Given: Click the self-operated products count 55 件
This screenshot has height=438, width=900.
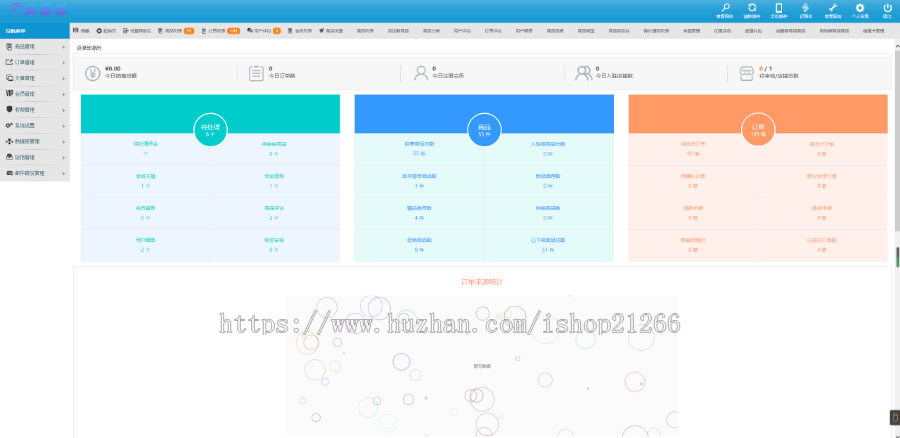Looking at the screenshot, I should point(420,154).
